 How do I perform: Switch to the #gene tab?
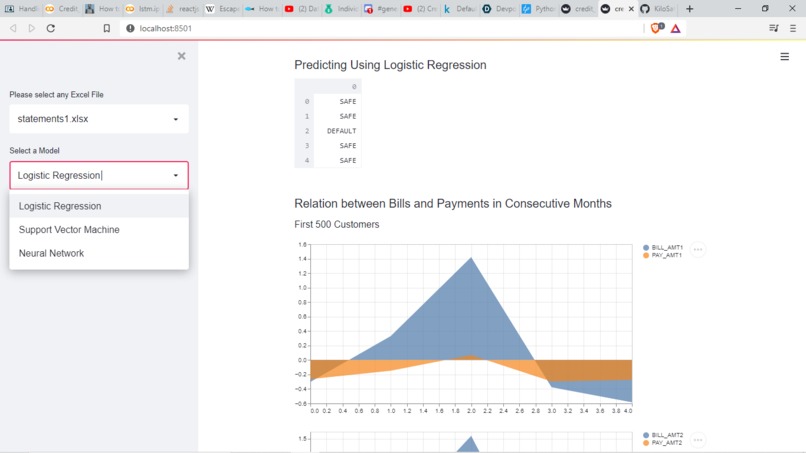click(x=381, y=9)
